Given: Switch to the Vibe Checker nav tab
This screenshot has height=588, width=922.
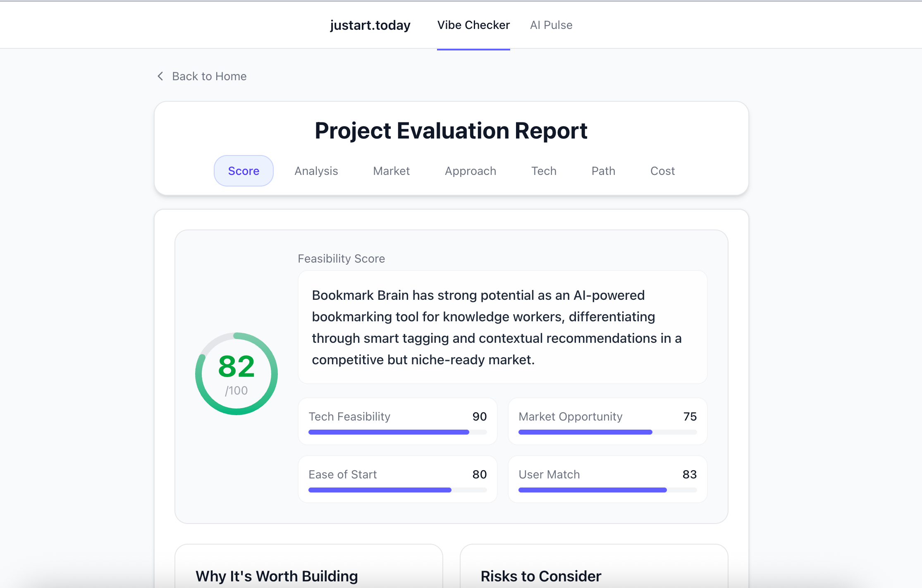Looking at the screenshot, I should [x=473, y=25].
